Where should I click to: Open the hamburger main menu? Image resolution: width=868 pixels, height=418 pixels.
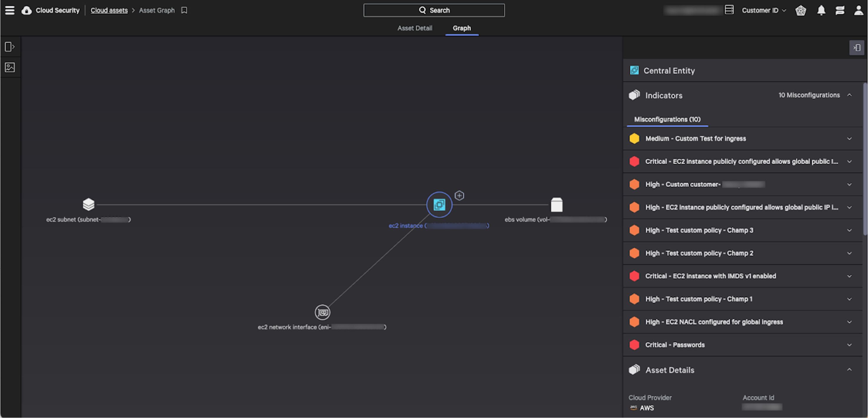10,10
